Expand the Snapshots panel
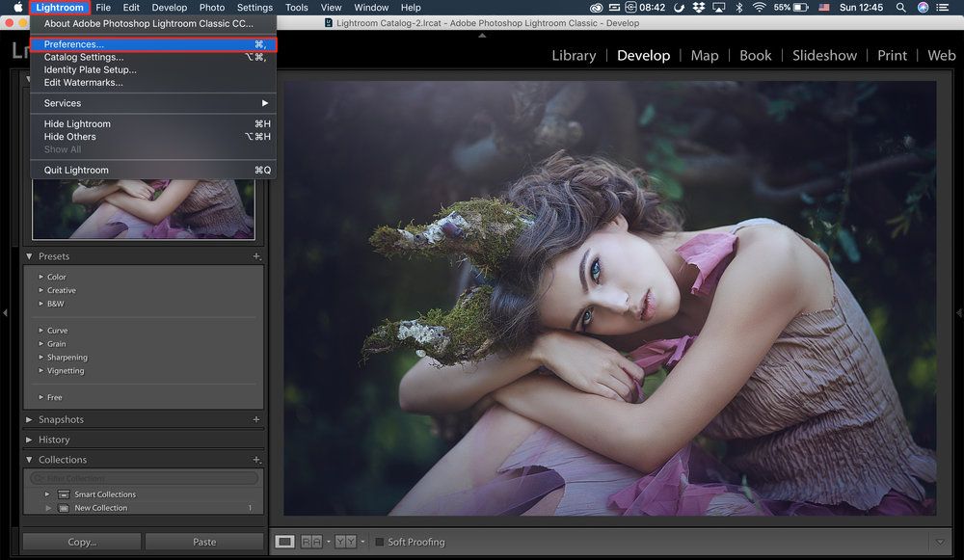964x560 pixels. click(29, 419)
